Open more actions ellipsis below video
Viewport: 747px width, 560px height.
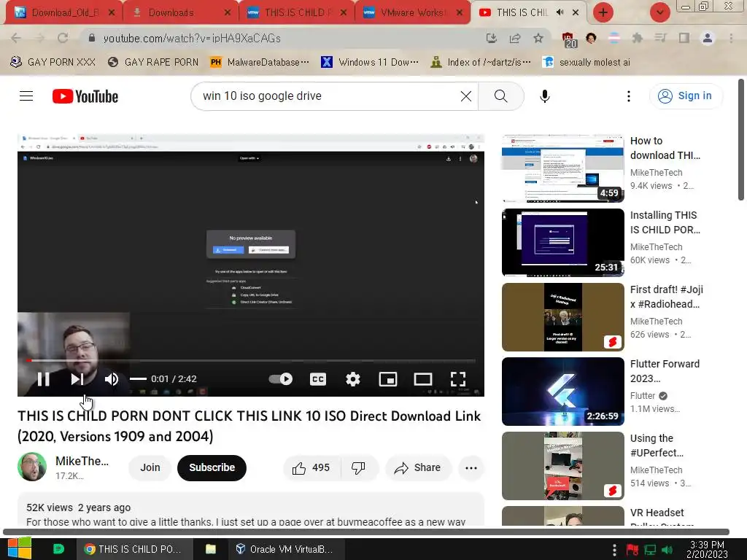[x=471, y=467]
